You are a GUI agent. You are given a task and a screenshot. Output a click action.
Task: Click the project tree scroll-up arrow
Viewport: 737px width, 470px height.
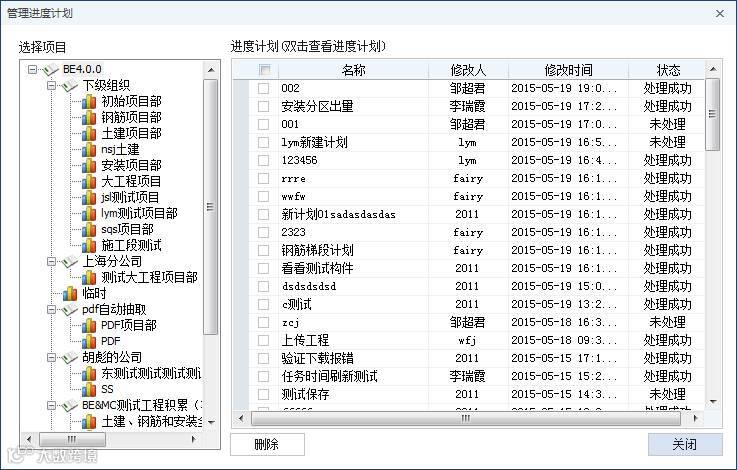click(211, 70)
